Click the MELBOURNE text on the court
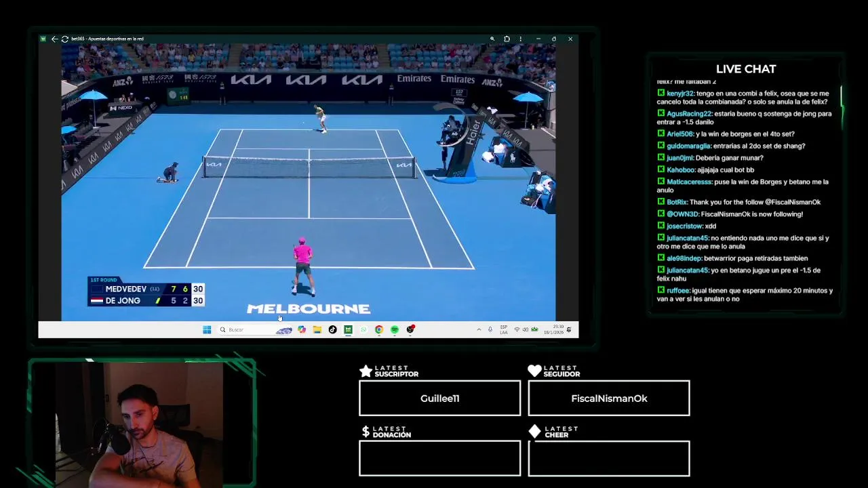 pyautogui.click(x=309, y=309)
